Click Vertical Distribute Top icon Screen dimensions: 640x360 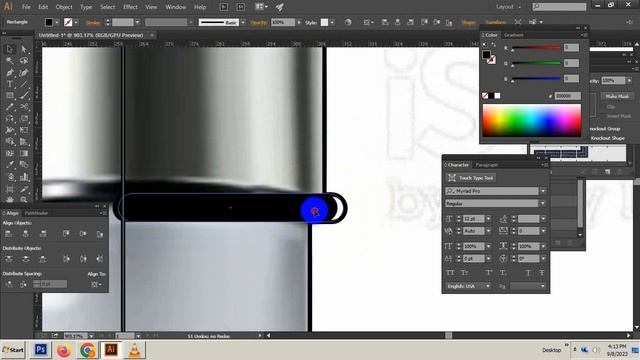pyautogui.click(x=9, y=259)
